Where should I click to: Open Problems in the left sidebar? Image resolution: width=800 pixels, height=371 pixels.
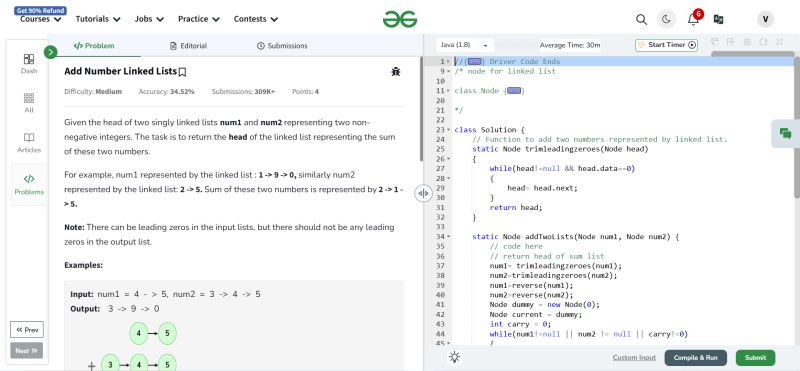click(29, 185)
